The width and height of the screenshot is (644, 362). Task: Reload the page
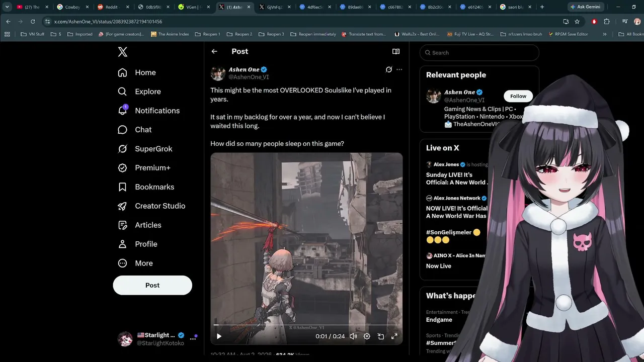(x=33, y=22)
